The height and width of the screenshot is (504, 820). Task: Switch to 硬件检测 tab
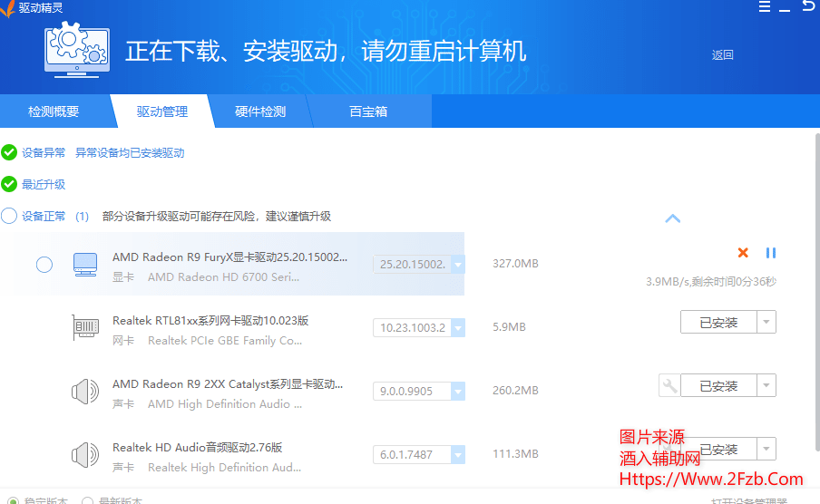click(260, 111)
